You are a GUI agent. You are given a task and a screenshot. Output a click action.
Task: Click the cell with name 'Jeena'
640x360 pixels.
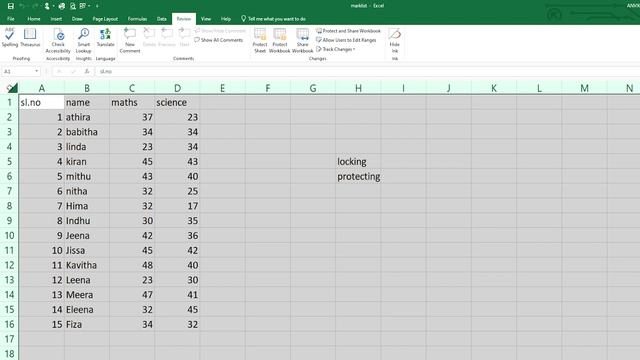[x=87, y=236]
